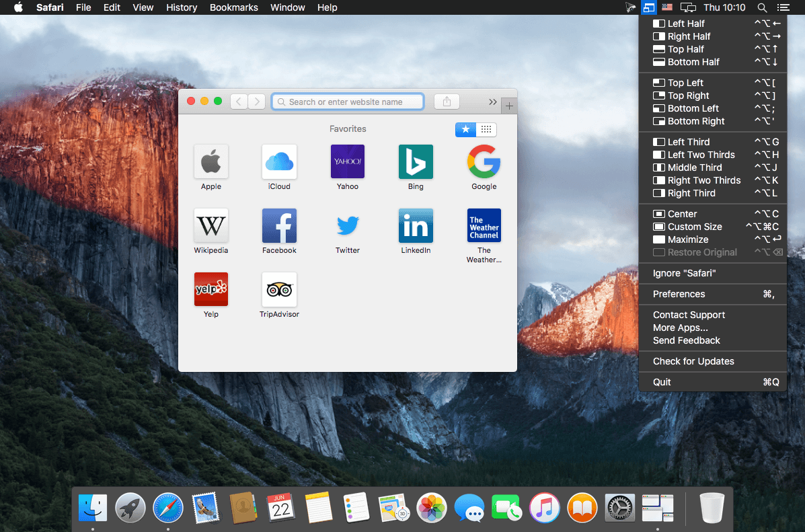Click the Safari address search field
Image resolution: width=805 pixels, height=532 pixels.
[x=348, y=102]
